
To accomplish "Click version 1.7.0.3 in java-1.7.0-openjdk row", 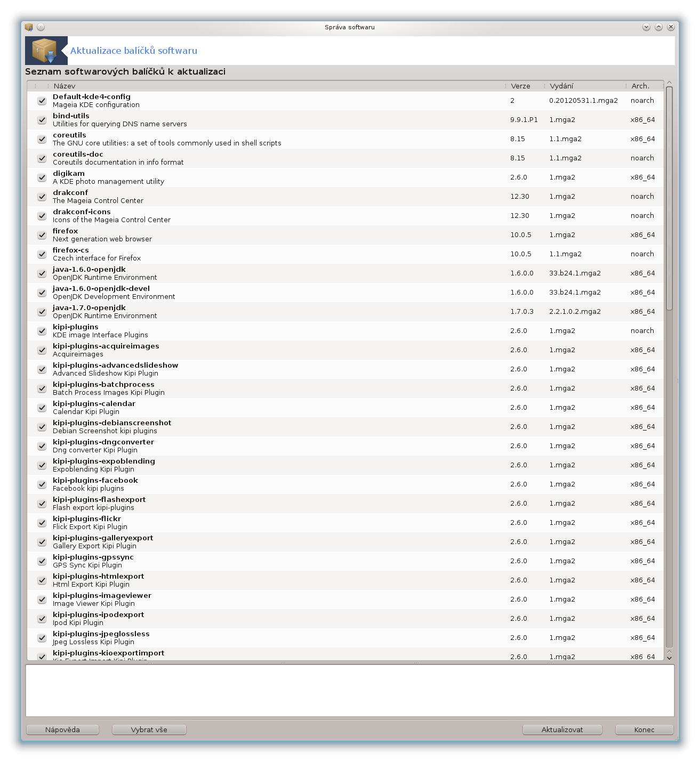I will pos(521,312).
